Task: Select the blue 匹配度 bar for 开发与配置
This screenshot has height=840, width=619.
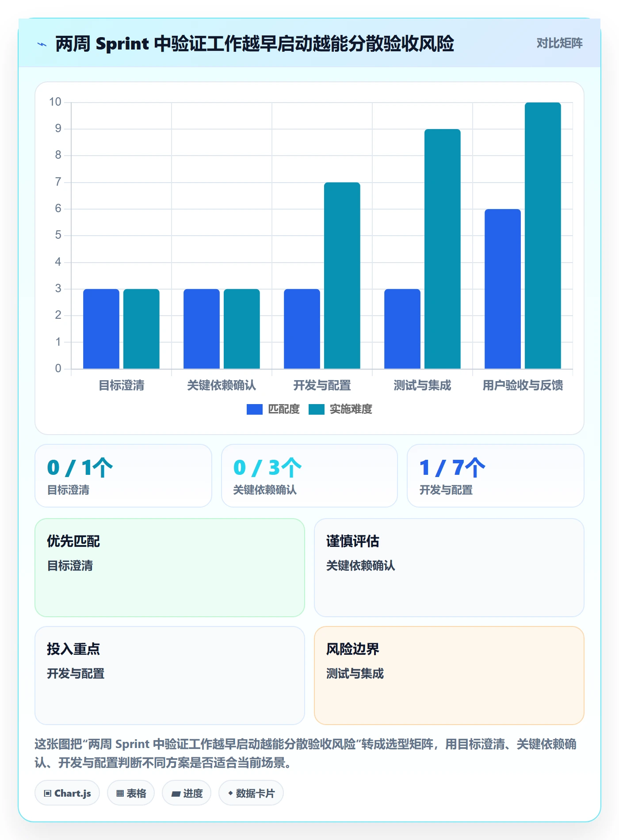Action: coord(302,329)
